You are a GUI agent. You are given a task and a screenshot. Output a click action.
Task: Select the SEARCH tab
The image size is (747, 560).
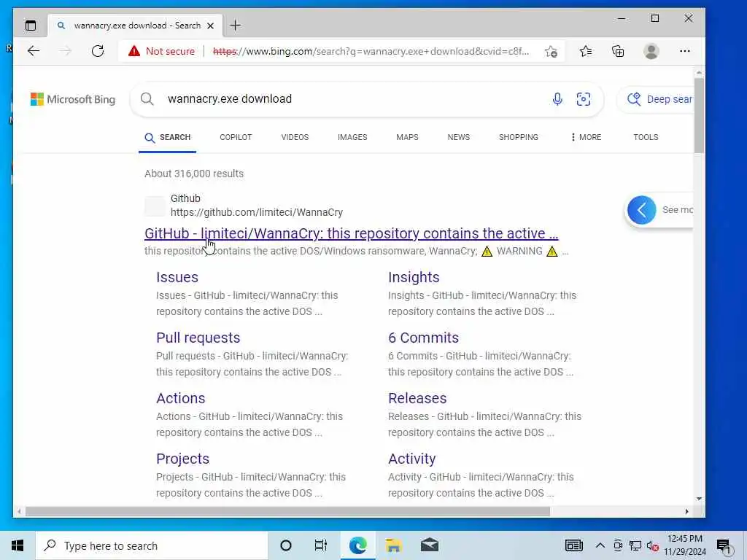coord(167,137)
